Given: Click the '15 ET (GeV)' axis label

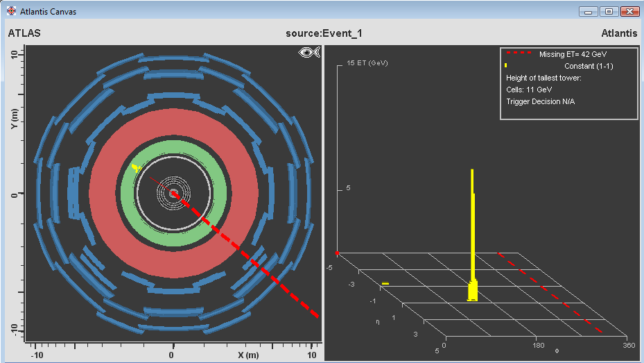Looking at the screenshot, I should 367,63.
